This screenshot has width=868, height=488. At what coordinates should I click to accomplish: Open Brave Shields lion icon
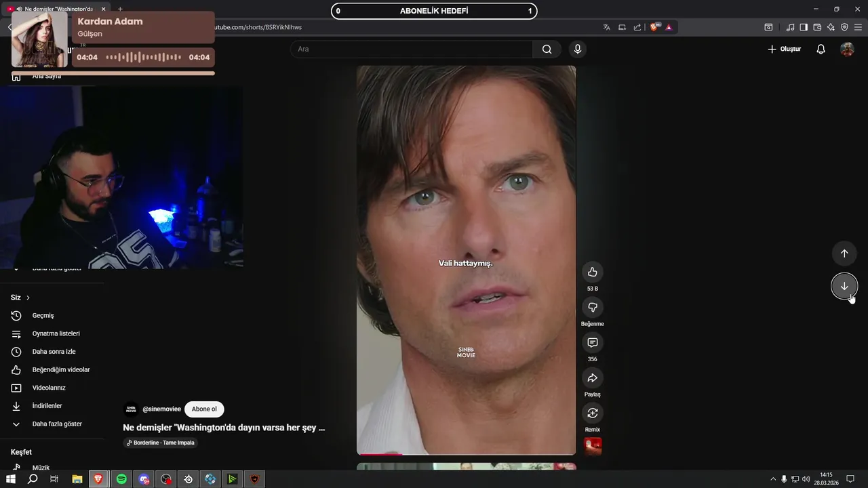pyautogui.click(x=654, y=27)
